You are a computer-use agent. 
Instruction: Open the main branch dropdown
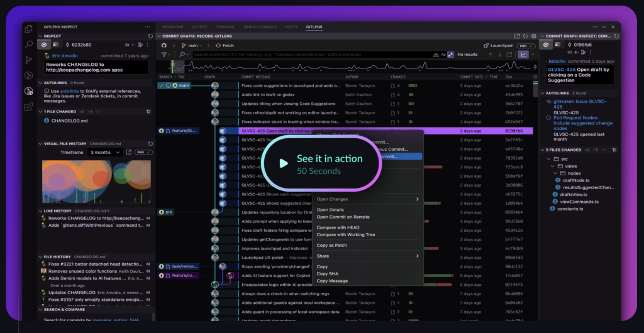coord(191,45)
